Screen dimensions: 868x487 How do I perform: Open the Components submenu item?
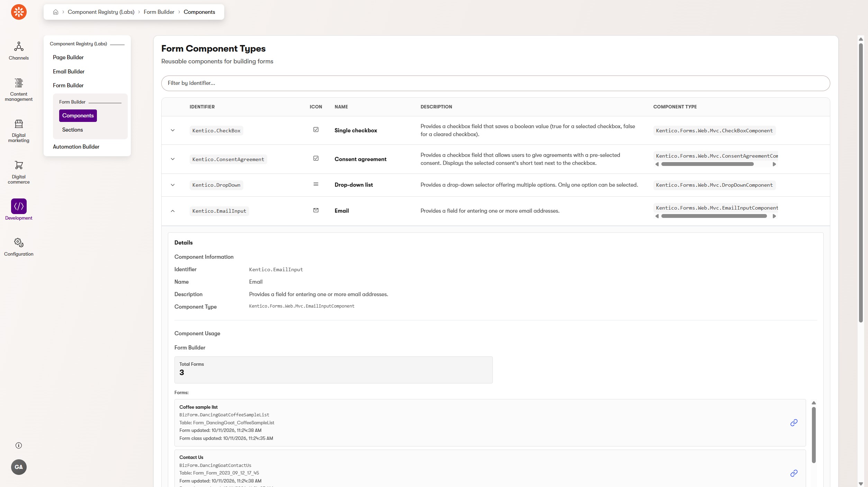[78, 116]
